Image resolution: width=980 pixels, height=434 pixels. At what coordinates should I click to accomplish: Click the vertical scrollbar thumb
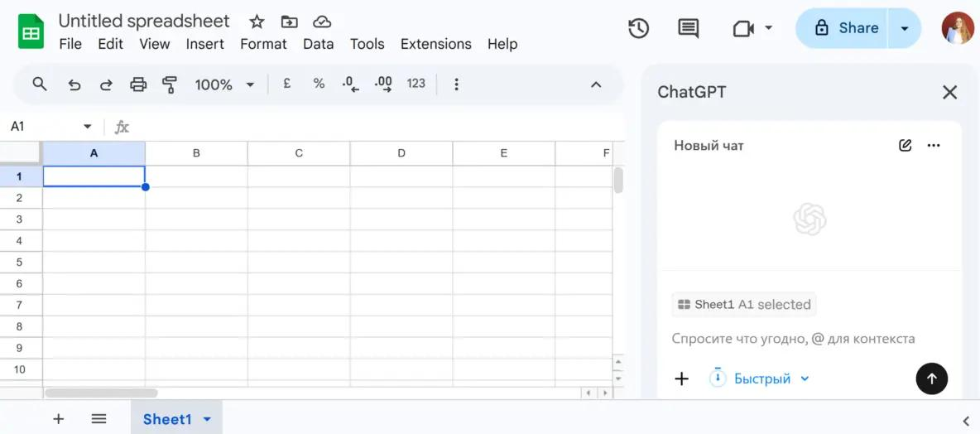pos(618,180)
